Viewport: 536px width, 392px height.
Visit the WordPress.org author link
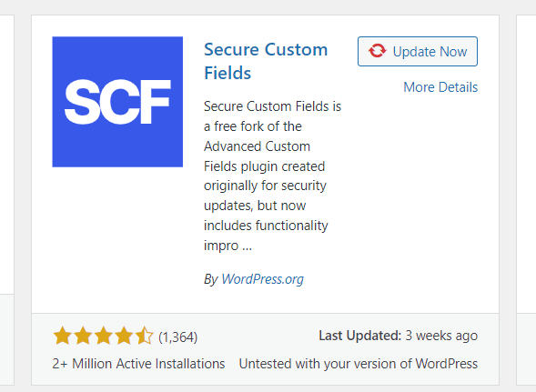(262, 279)
